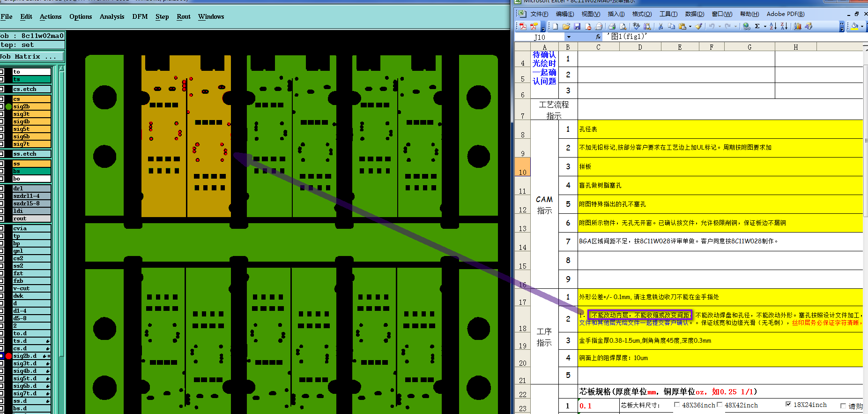
Task: Check the 48X42inch checkbox in Excel
Action: pyautogui.click(x=720, y=405)
